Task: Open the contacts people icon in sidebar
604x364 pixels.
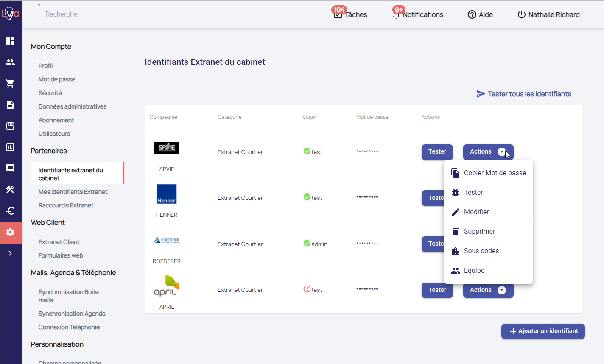Action: point(10,62)
